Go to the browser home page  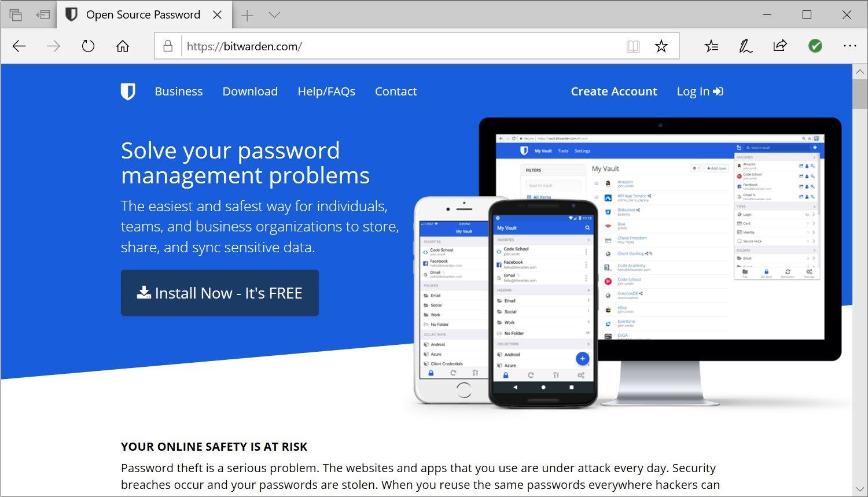pyautogui.click(x=123, y=46)
